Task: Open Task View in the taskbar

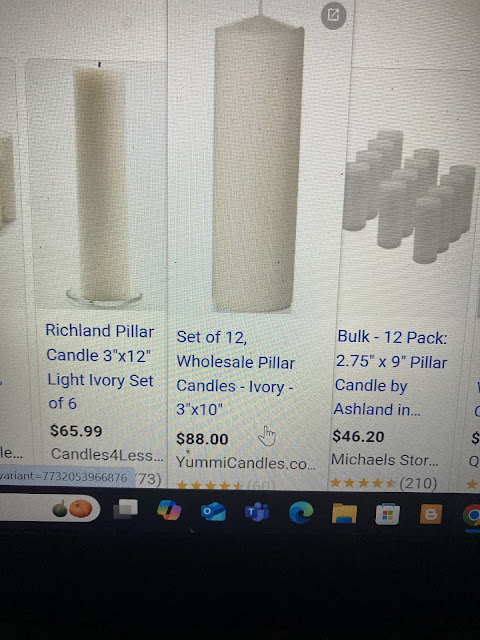Action: [x=126, y=509]
